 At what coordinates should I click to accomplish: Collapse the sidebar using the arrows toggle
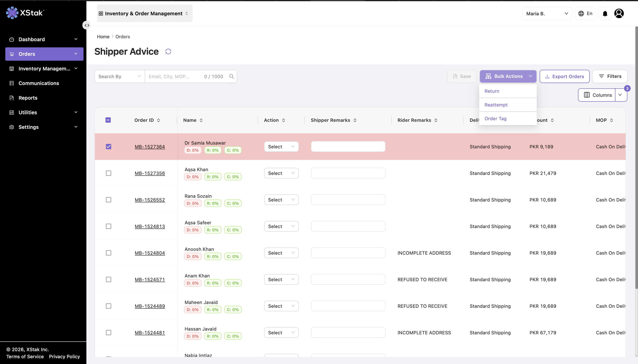(87, 25)
